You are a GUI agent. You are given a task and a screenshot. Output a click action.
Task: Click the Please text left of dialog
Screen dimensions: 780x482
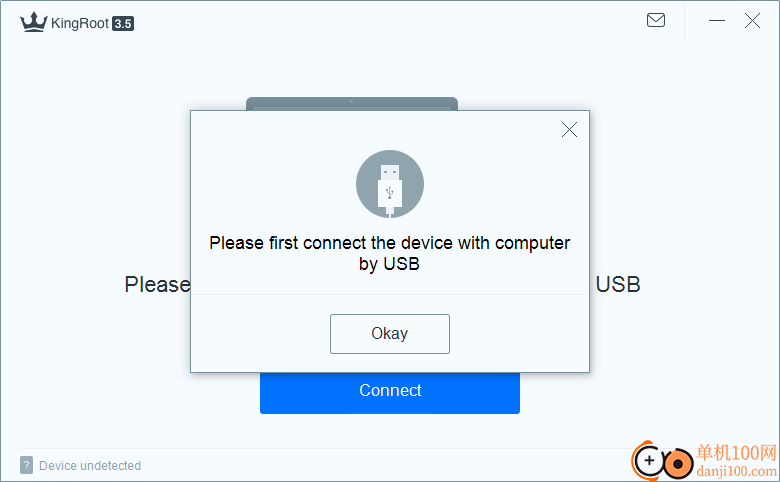coord(157,285)
